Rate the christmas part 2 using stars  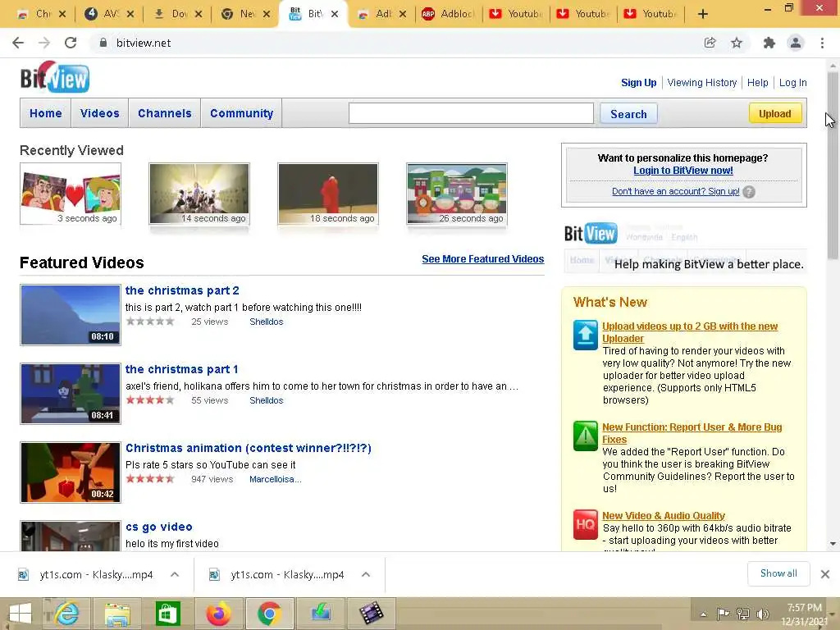150,322
